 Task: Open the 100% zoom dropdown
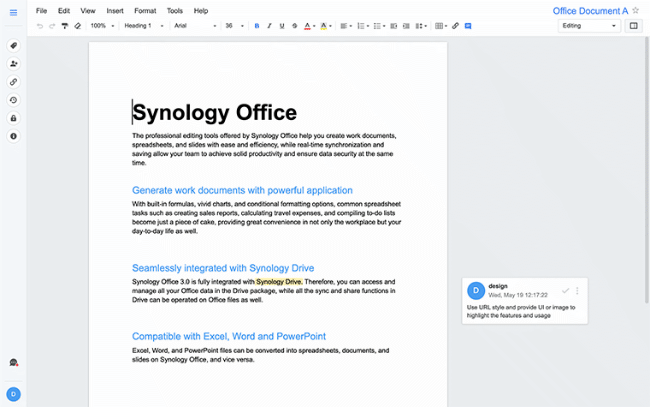[102, 26]
